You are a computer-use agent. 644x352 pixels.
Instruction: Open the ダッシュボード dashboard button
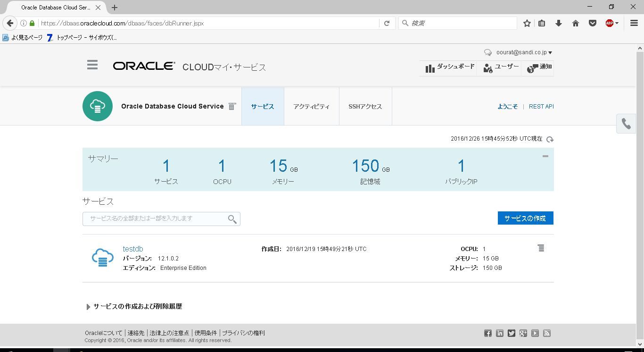449,67
